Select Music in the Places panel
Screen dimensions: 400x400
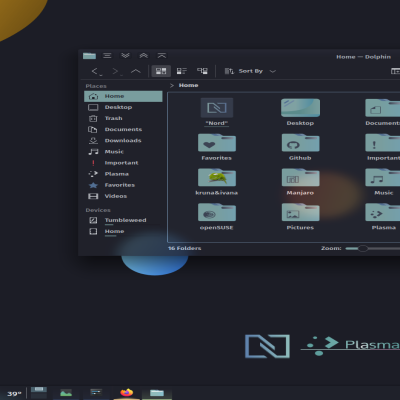[123, 152]
